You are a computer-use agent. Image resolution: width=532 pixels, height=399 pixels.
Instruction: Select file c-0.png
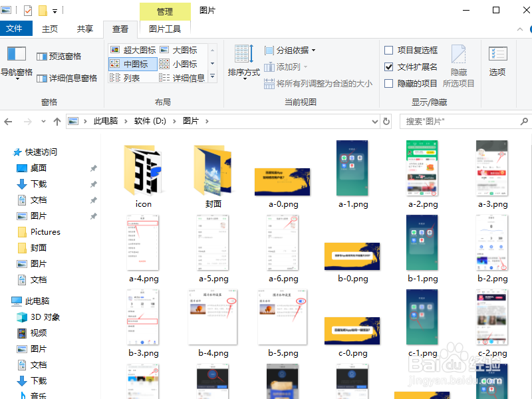coord(352,337)
